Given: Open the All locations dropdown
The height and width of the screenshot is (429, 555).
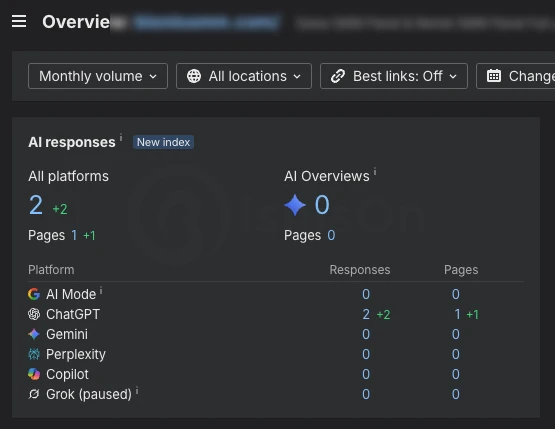Looking at the screenshot, I should point(244,76).
